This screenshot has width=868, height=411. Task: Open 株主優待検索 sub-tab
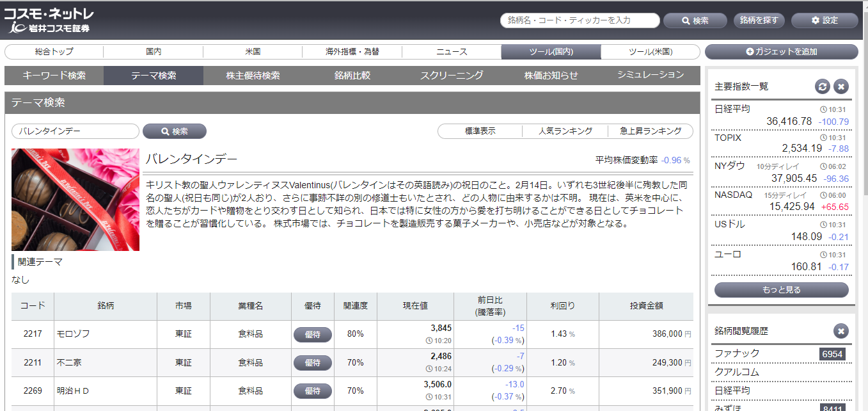[253, 76]
